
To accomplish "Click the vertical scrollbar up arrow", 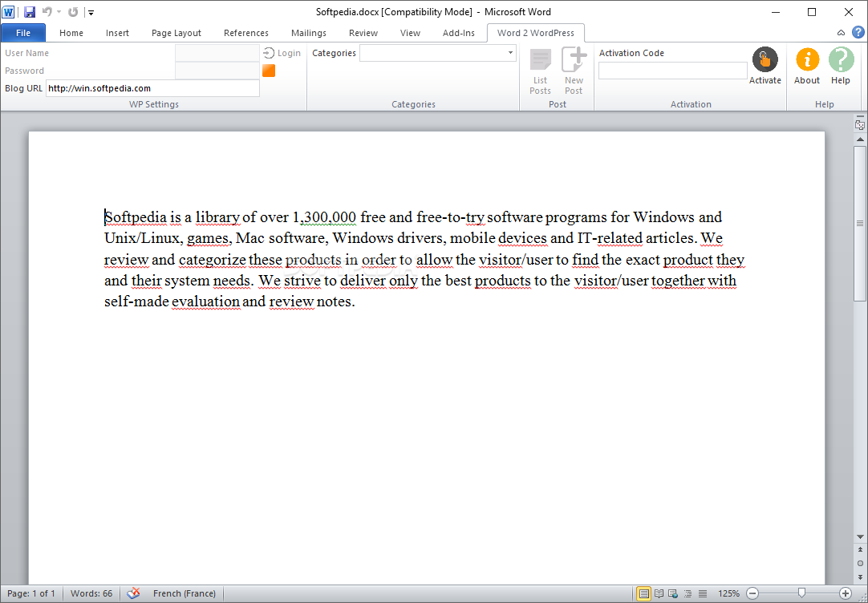I will (860, 140).
